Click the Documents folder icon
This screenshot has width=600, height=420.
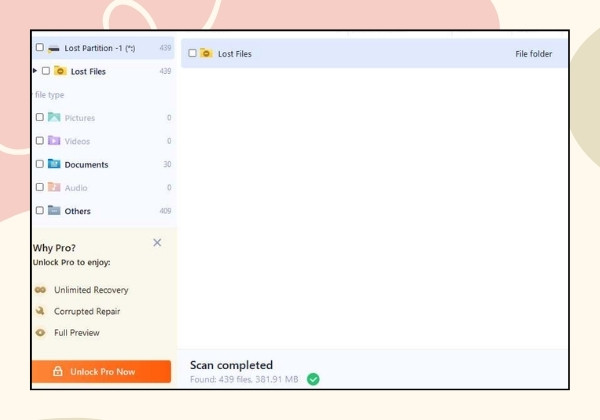(x=54, y=164)
